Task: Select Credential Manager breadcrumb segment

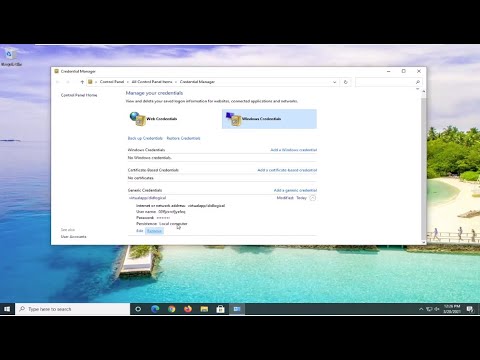Action: pyautogui.click(x=197, y=82)
